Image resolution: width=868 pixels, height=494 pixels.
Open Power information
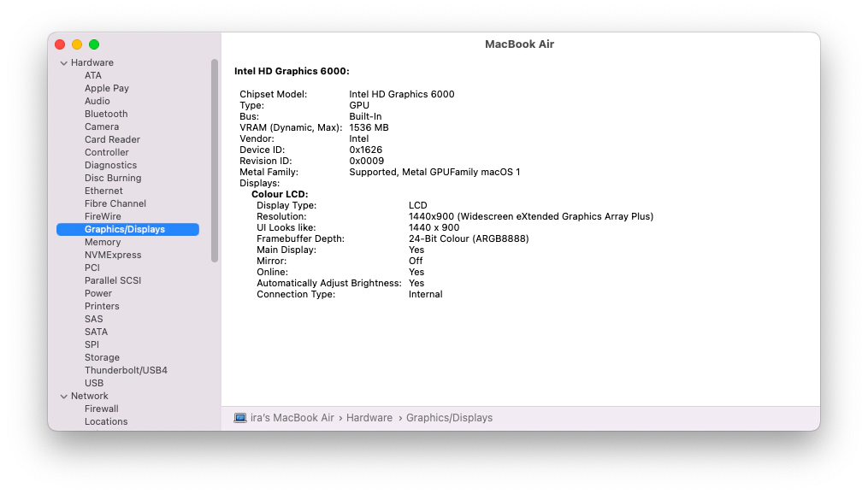(x=98, y=293)
